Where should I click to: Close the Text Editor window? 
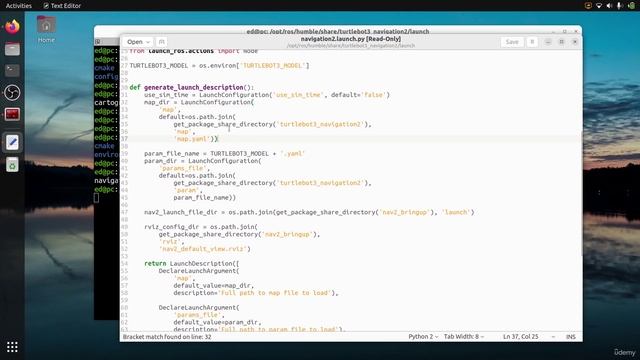pyautogui.click(x=575, y=42)
